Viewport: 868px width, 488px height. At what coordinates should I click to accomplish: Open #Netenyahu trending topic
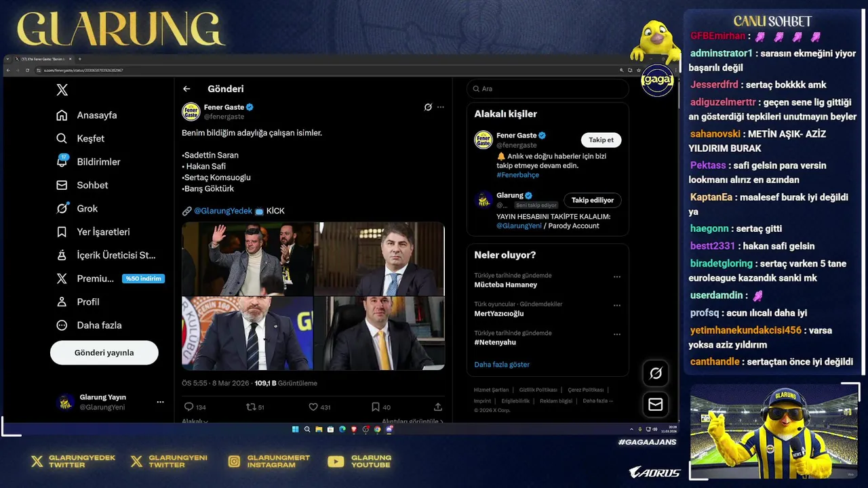(495, 342)
